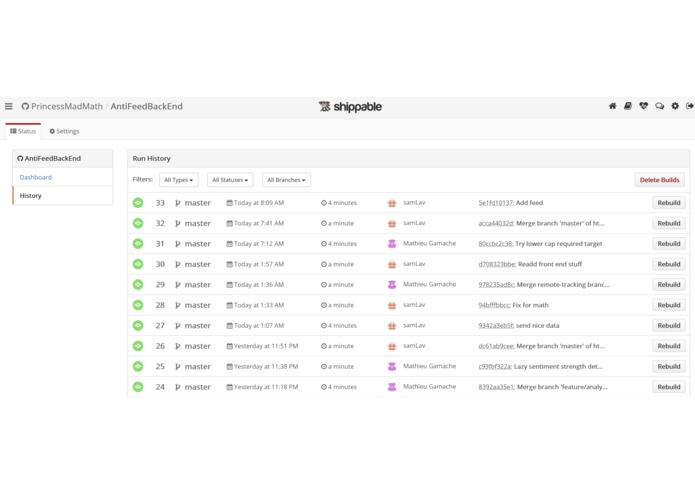Screen dimensions: 695x494
Task: Click calendar icon in build 28 row
Action: tap(230, 305)
